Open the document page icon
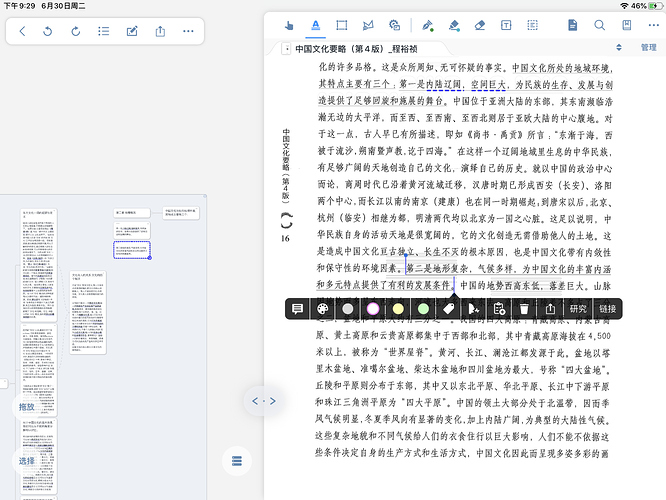Screen dimensions: 666x500 click(573, 25)
